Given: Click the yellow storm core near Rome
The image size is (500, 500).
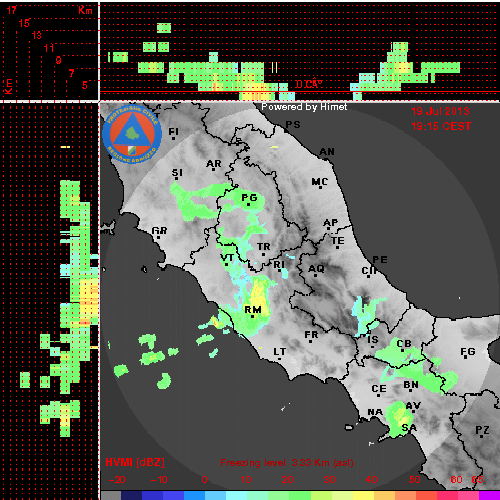Looking at the screenshot, I should pos(258,293).
